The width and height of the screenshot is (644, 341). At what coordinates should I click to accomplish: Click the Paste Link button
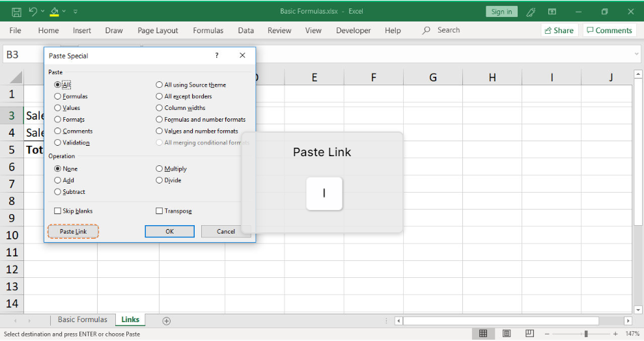click(x=73, y=232)
